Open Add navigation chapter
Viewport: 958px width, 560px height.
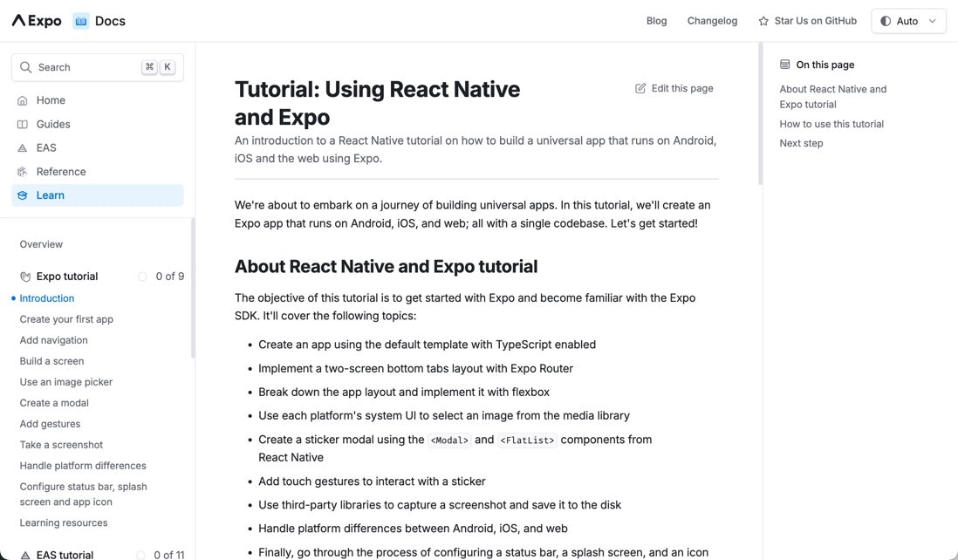coord(54,340)
